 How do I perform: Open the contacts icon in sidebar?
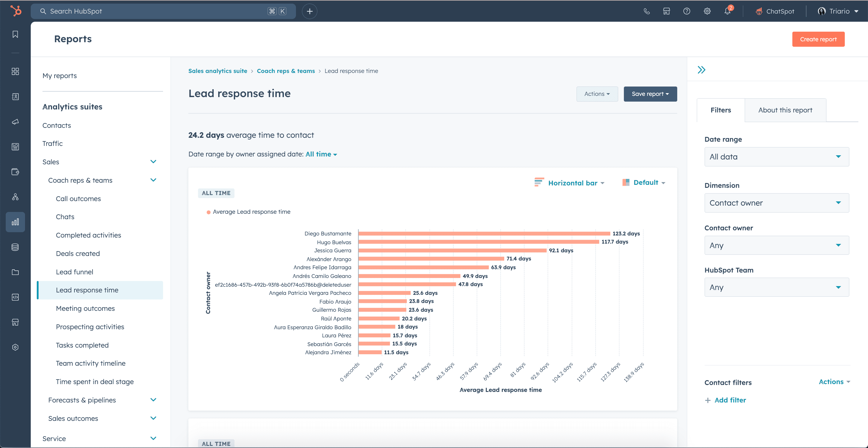(15, 96)
